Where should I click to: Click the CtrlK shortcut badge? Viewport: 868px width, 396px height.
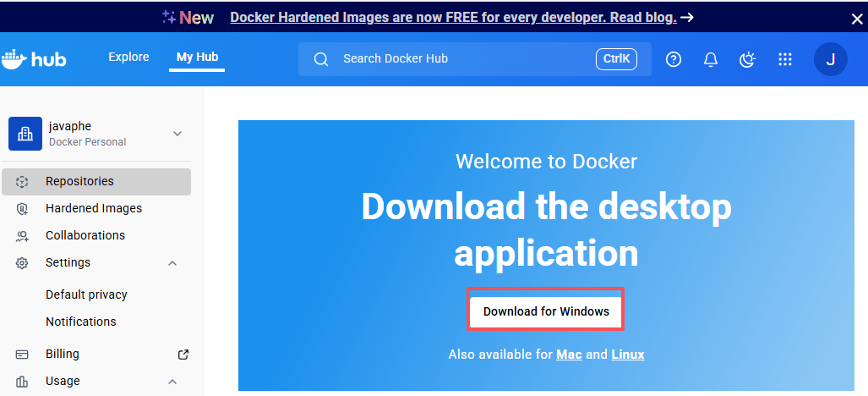pos(616,59)
